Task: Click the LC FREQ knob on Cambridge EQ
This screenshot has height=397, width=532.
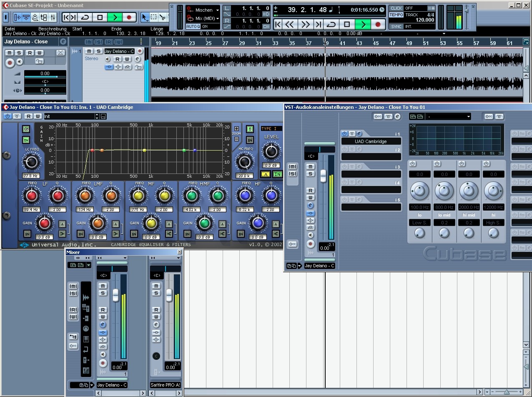Action: 31,162
